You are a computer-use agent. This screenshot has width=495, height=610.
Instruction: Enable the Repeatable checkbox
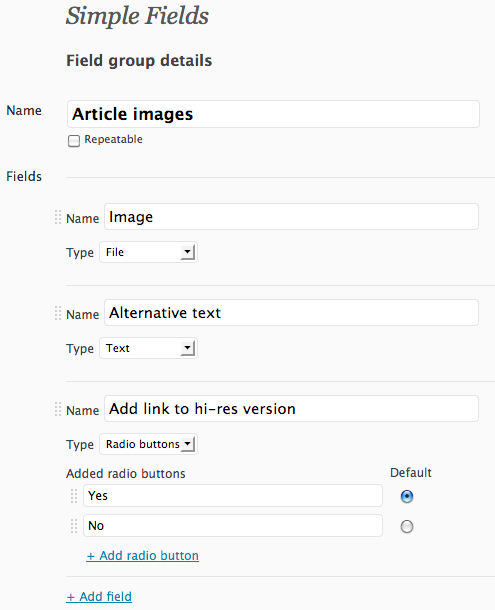pos(74,140)
